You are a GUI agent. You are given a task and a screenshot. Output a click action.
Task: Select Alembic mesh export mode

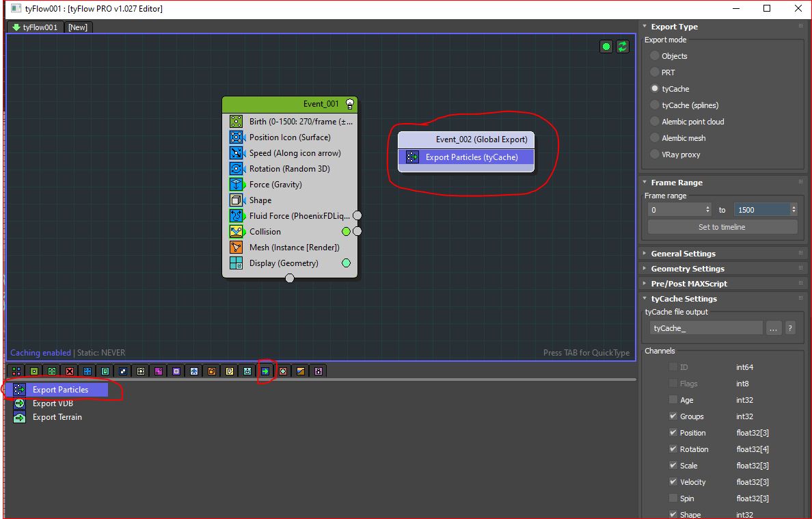[655, 137]
